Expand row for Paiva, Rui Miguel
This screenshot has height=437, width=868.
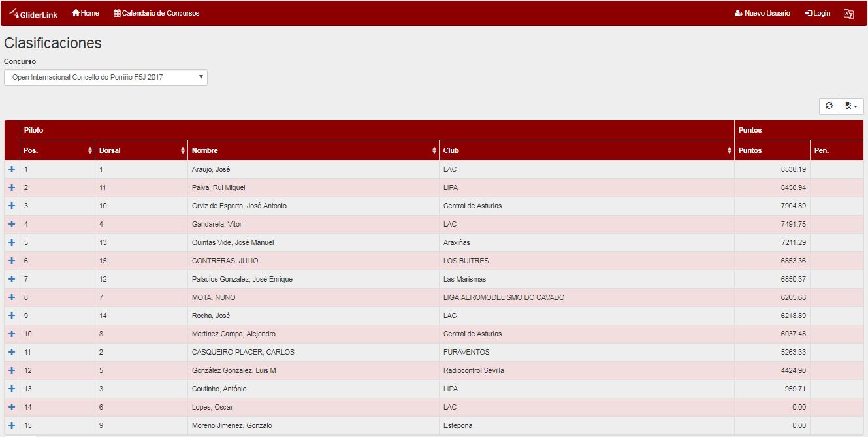[12, 187]
